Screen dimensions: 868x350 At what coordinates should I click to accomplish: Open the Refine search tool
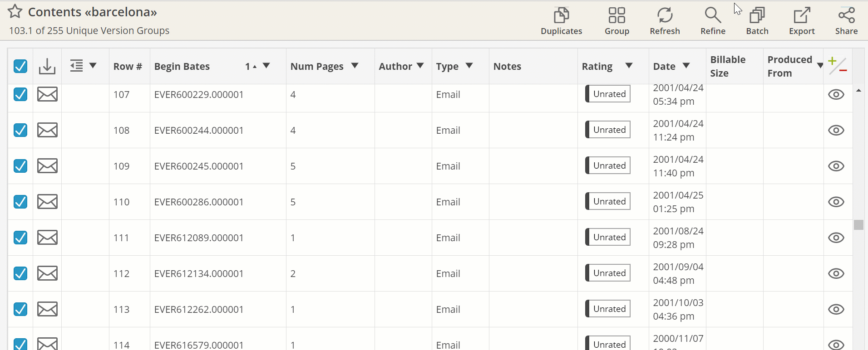point(713,21)
